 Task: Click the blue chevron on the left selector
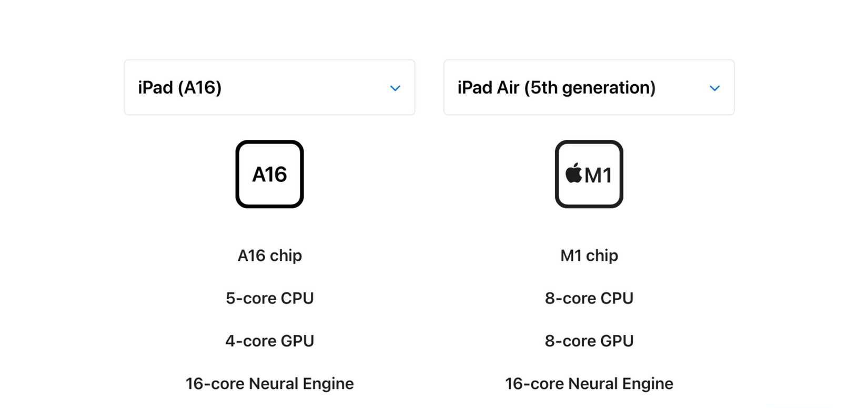(x=395, y=88)
